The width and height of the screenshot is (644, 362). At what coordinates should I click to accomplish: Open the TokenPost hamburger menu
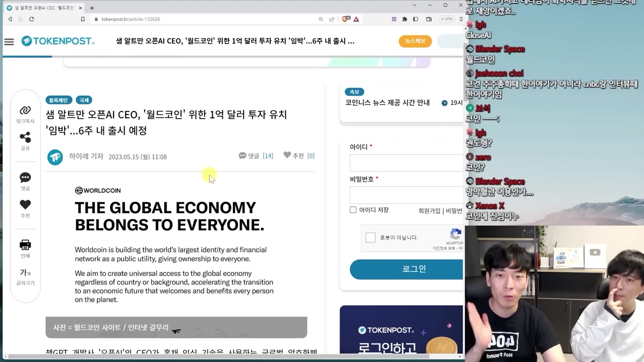pyautogui.click(x=9, y=42)
